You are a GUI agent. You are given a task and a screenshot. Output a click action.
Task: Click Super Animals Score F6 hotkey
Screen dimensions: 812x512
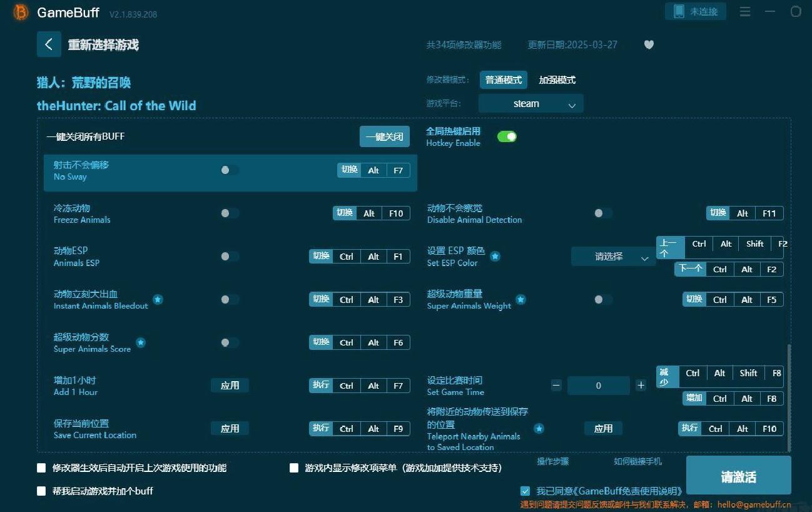398,342
